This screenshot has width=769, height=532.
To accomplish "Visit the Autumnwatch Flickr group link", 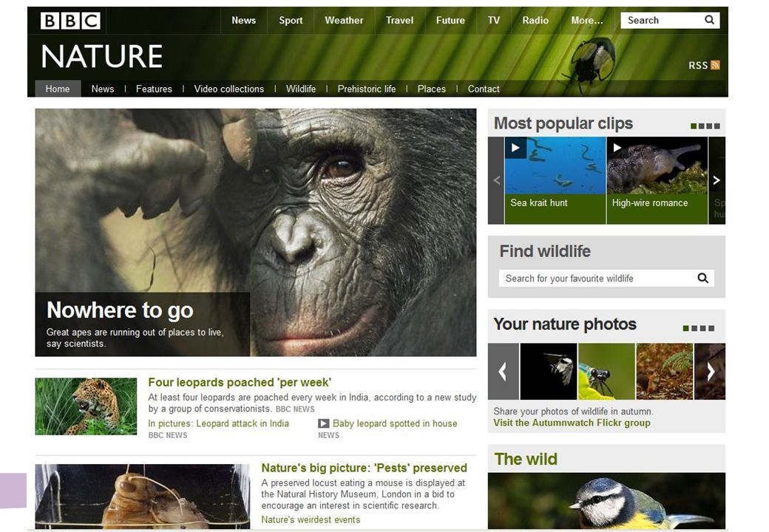I will [572, 423].
